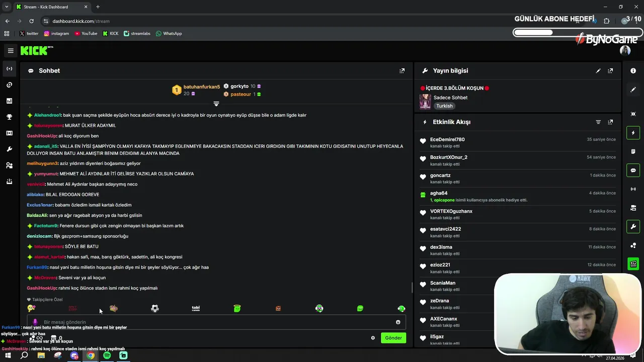Open the stream broadcast icon in the left sidebar

tap(9, 69)
